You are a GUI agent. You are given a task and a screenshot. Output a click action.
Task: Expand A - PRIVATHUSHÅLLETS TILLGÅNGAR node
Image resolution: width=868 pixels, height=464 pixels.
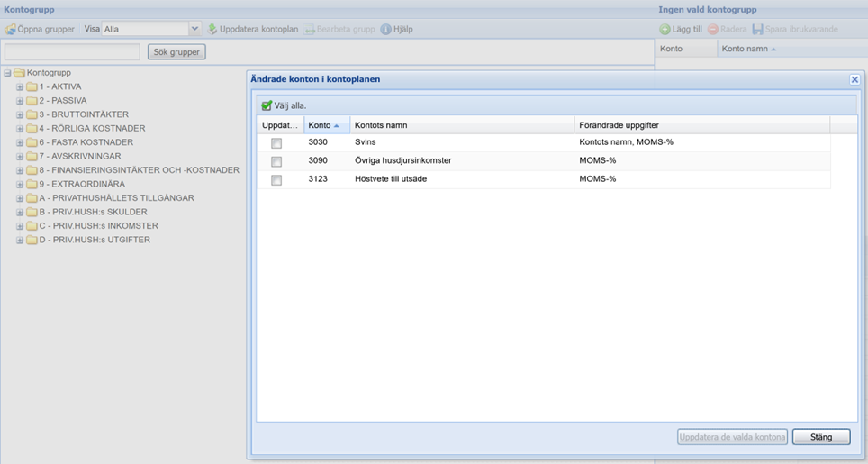[x=20, y=198]
